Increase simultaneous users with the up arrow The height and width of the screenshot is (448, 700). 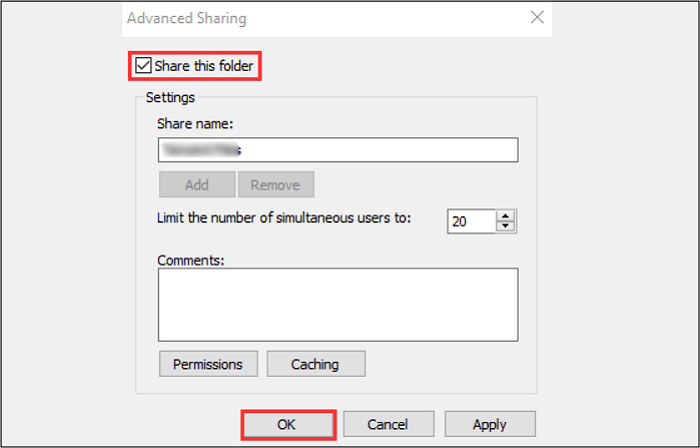[x=505, y=215]
